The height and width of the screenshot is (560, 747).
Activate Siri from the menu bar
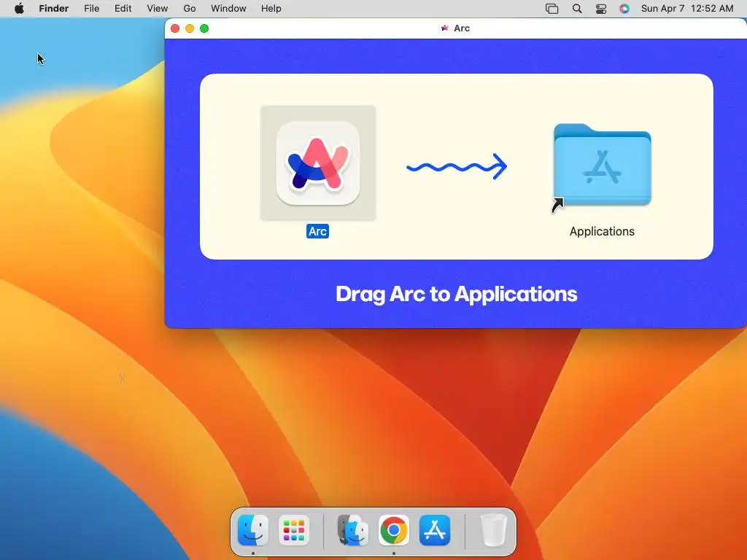click(624, 9)
